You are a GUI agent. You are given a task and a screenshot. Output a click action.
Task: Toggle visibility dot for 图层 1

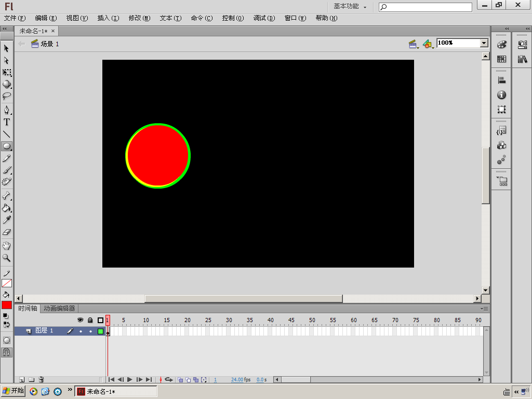coord(81,331)
